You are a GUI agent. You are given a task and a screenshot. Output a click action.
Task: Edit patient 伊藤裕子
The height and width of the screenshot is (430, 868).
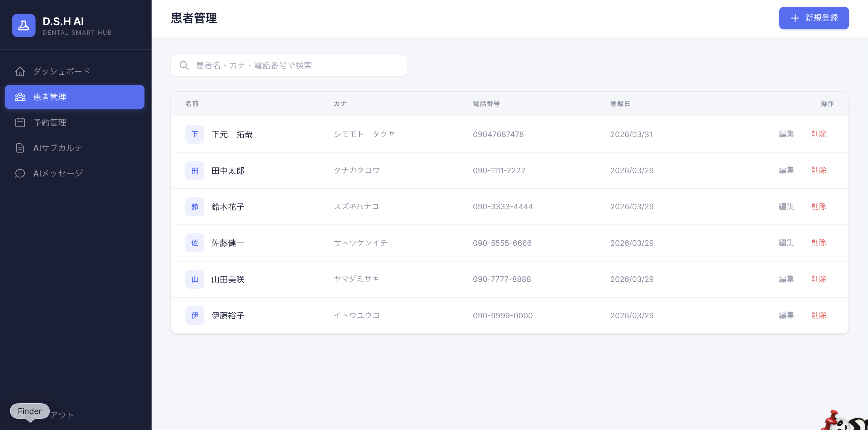[x=786, y=315]
